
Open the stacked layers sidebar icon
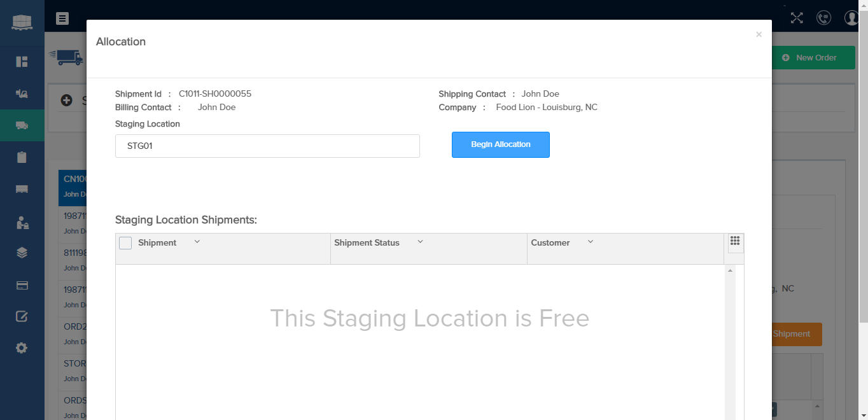pyautogui.click(x=22, y=253)
